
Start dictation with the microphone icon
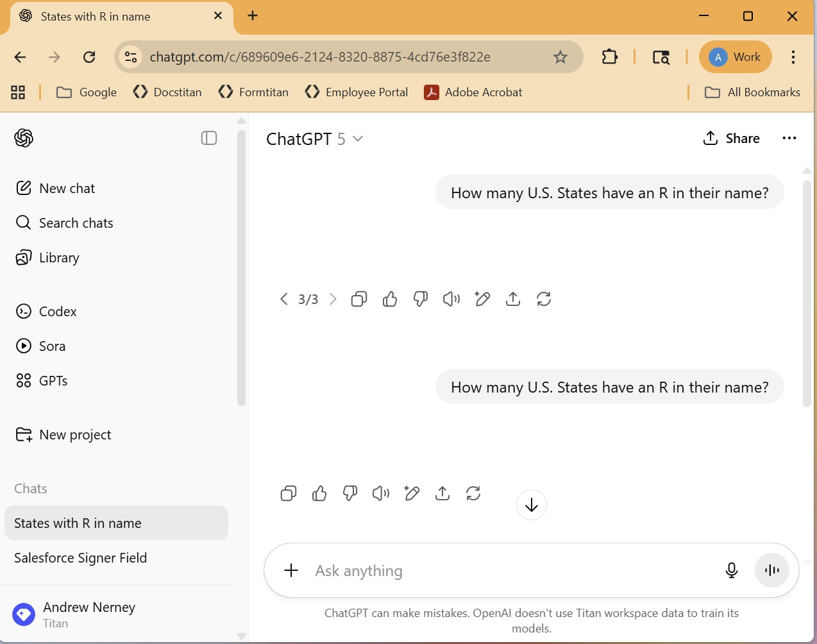click(732, 570)
